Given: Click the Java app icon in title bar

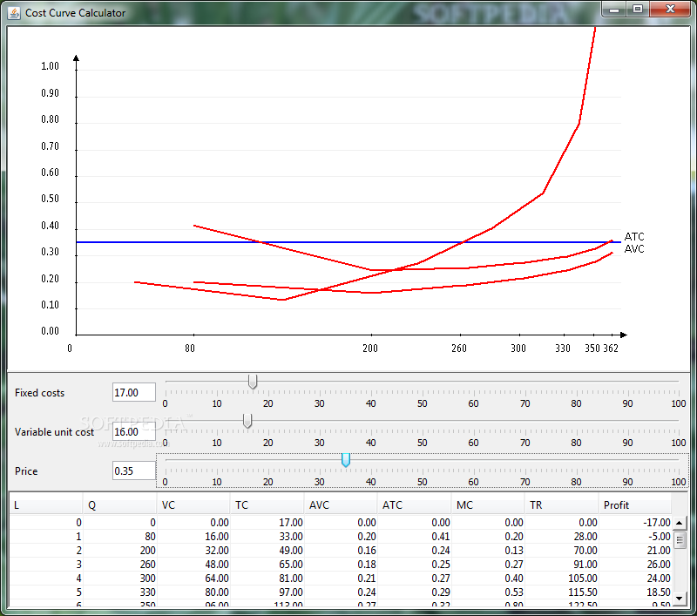Looking at the screenshot, I should pos(14,13).
